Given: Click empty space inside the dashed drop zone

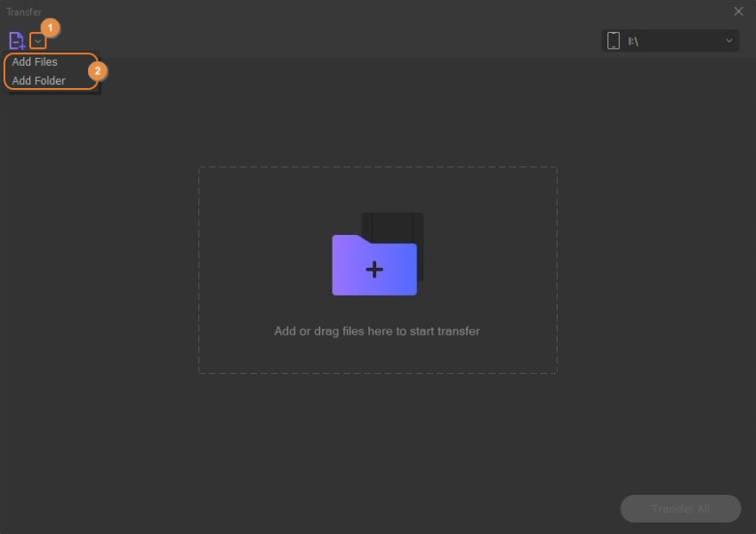Looking at the screenshot, I should (267, 222).
